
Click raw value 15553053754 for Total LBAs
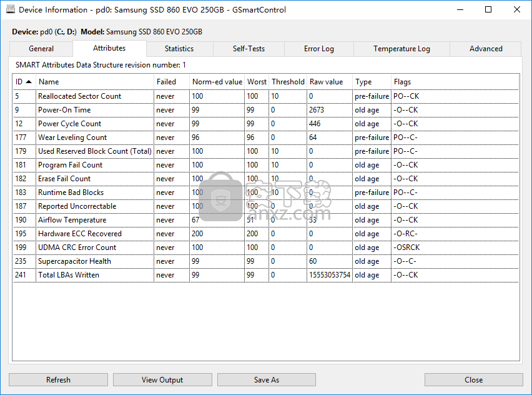pos(330,275)
